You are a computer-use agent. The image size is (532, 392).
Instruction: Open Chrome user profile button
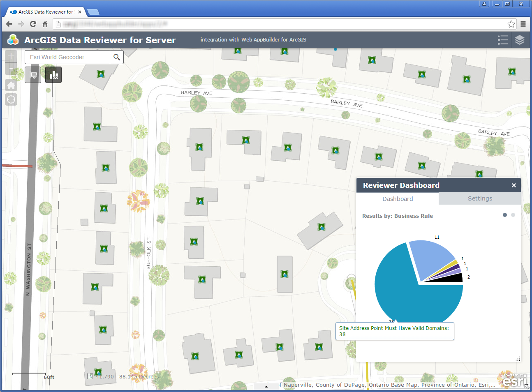click(484, 4)
